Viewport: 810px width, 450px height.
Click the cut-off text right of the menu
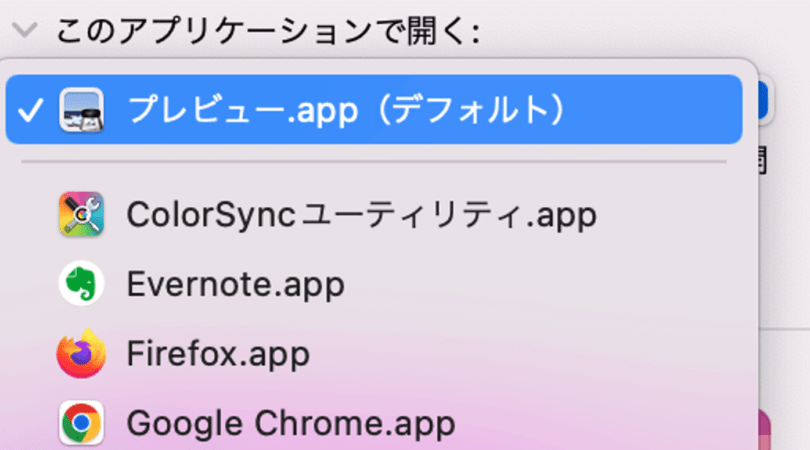[763, 157]
